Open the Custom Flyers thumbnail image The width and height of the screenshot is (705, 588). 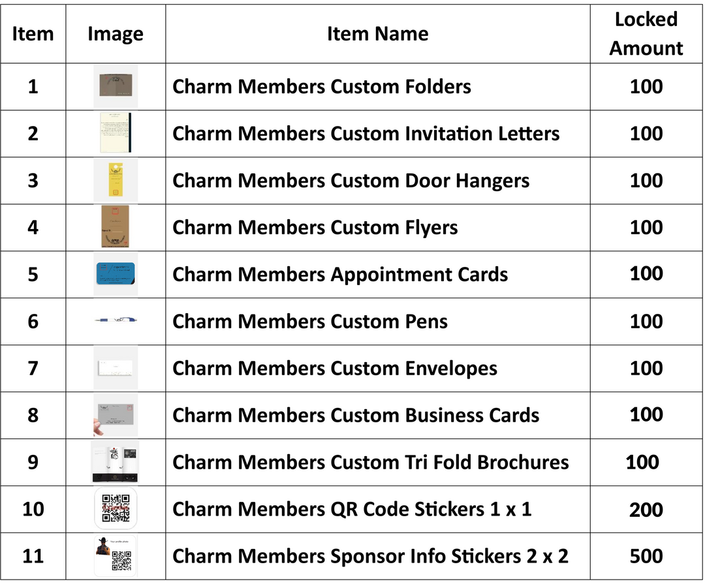point(116,227)
